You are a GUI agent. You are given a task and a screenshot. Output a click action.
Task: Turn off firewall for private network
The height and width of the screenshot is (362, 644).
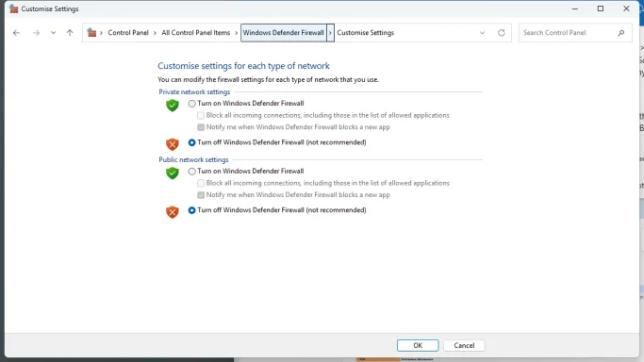coord(191,143)
